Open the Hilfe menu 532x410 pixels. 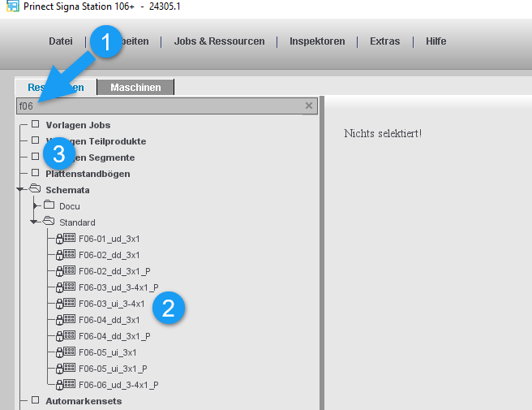pos(436,41)
